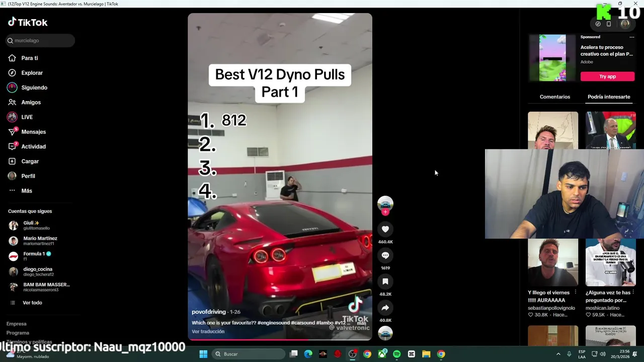Like the video with heart icon

385,229
